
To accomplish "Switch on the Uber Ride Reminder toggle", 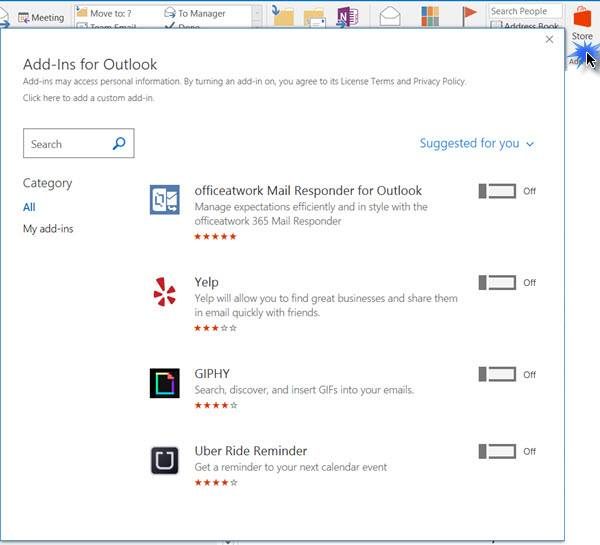I will pyautogui.click(x=497, y=451).
